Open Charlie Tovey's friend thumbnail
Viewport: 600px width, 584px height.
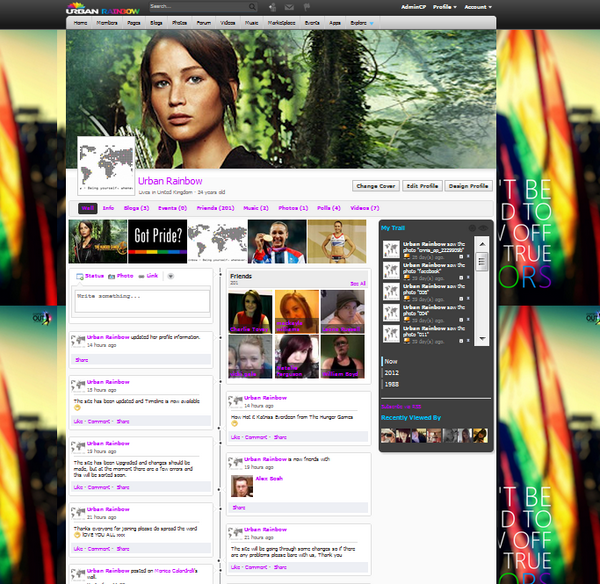pyautogui.click(x=250, y=312)
